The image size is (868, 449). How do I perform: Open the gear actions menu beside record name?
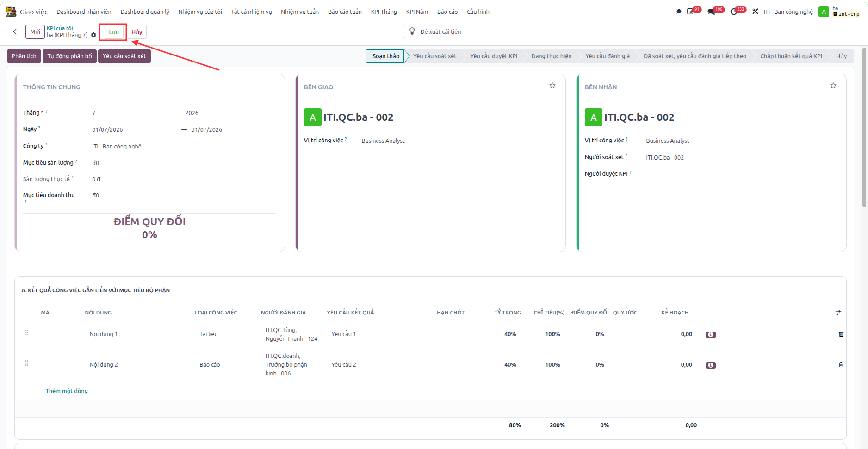tap(93, 35)
